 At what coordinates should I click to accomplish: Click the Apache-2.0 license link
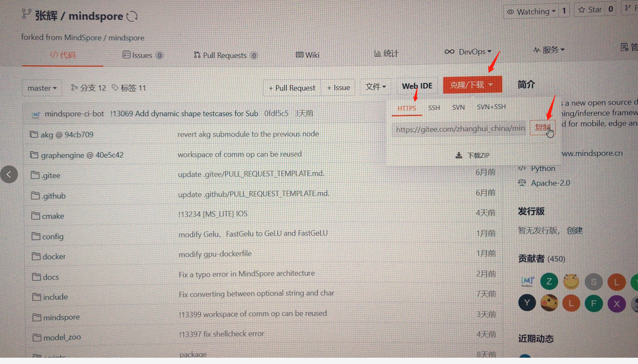[x=550, y=183]
